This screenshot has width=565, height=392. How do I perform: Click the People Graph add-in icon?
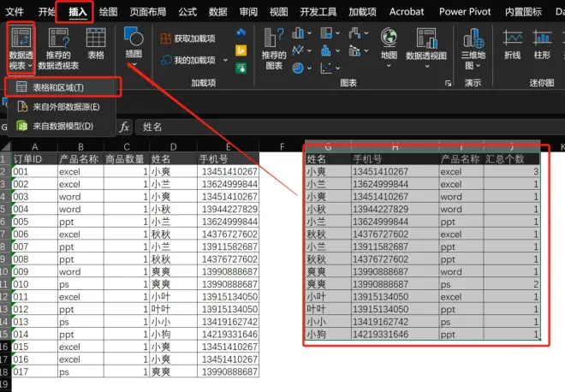coord(241,68)
